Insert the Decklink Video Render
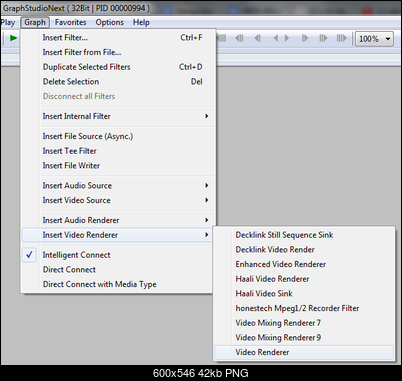This screenshot has height=381, width=402. pyautogui.click(x=304, y=250)
